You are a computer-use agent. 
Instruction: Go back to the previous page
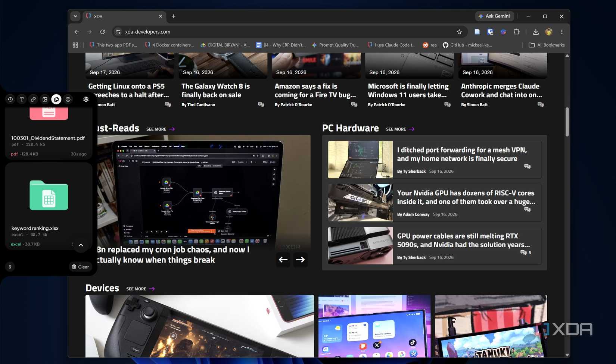point(77,32)
